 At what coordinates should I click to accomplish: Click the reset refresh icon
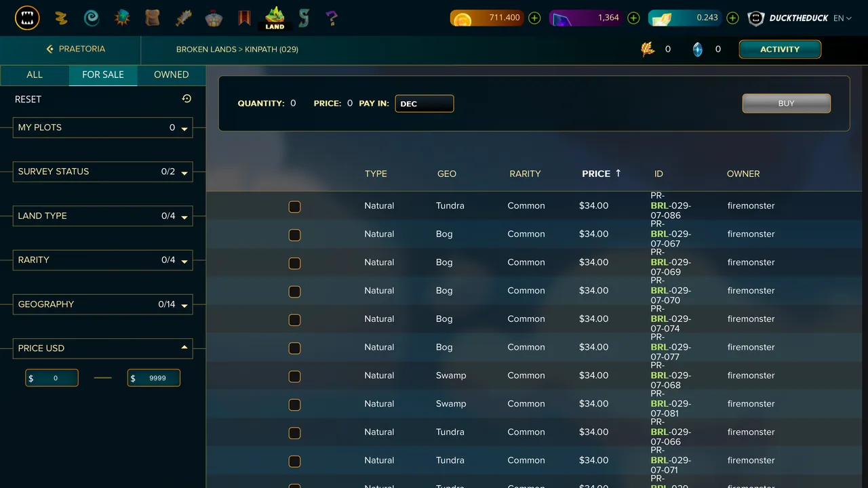(x=186, y=99)
